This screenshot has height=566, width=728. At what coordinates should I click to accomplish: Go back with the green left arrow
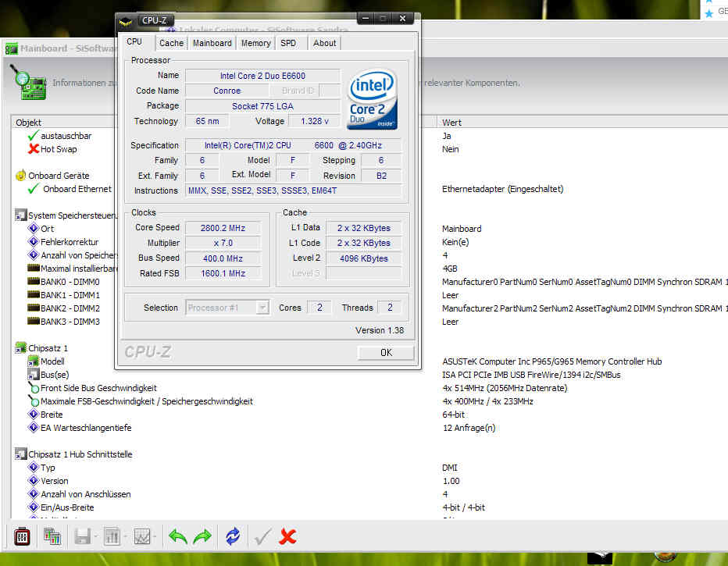pos(178,537)
